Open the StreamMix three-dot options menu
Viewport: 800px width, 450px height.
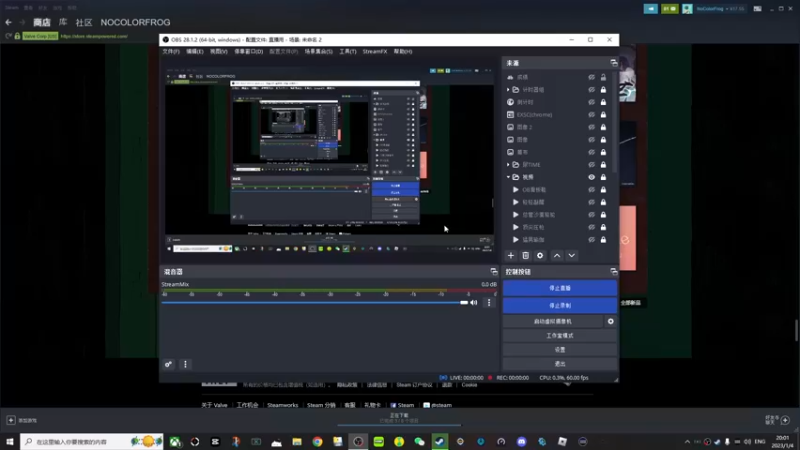pos(489,303)
